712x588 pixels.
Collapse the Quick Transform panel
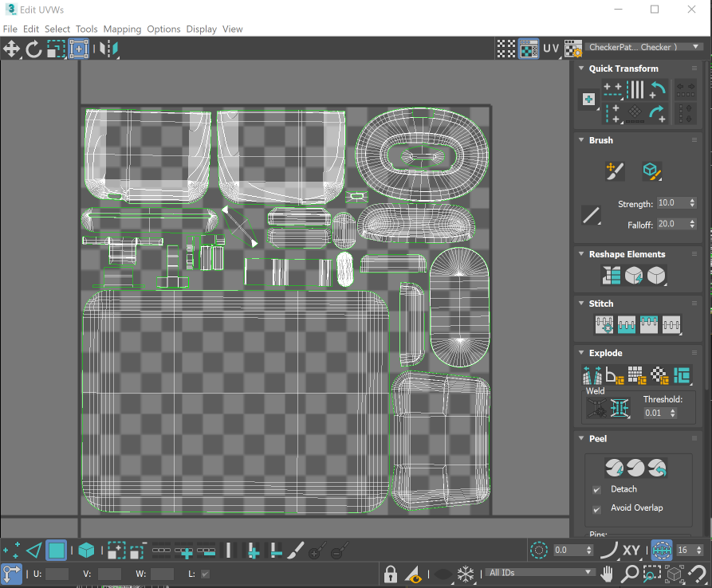[580, 69]
